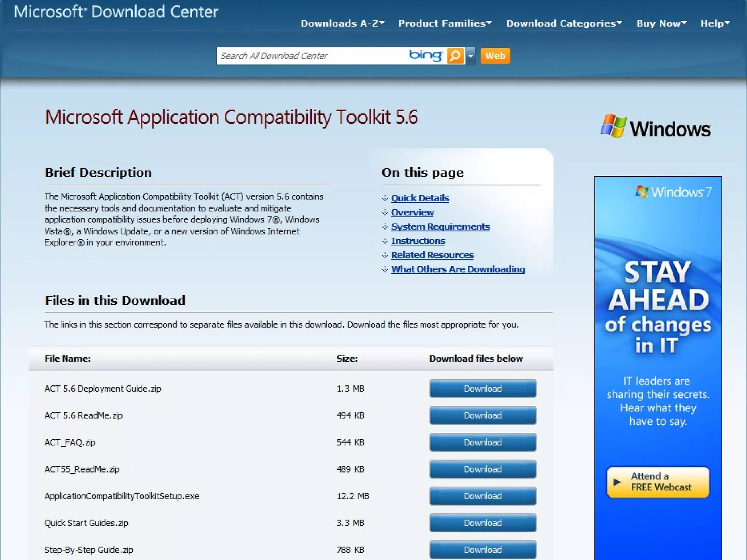
Task: Download ACT55_ReadMe.zip
Action: [x=483, y=469]
